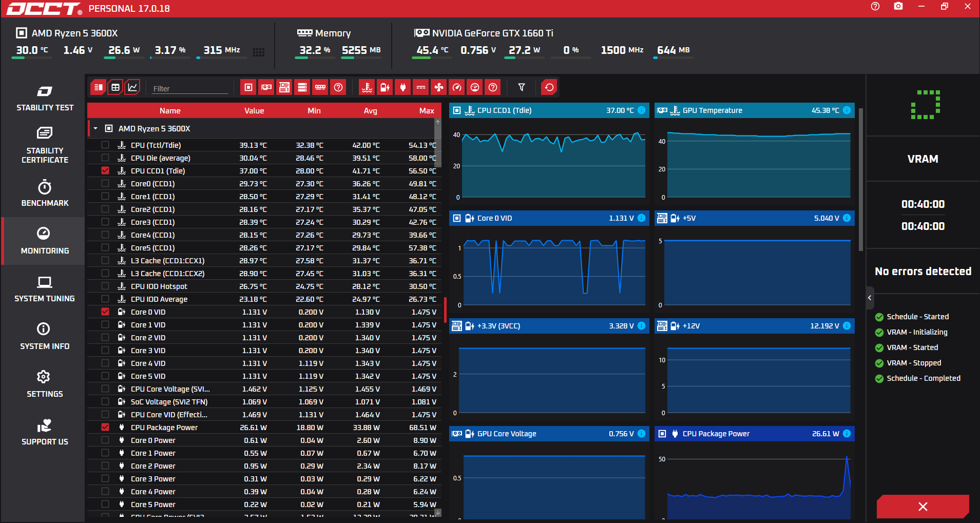Screen dimensions: 980x523
Task: Switch to the mixed table and graph view
Action: 98,87
